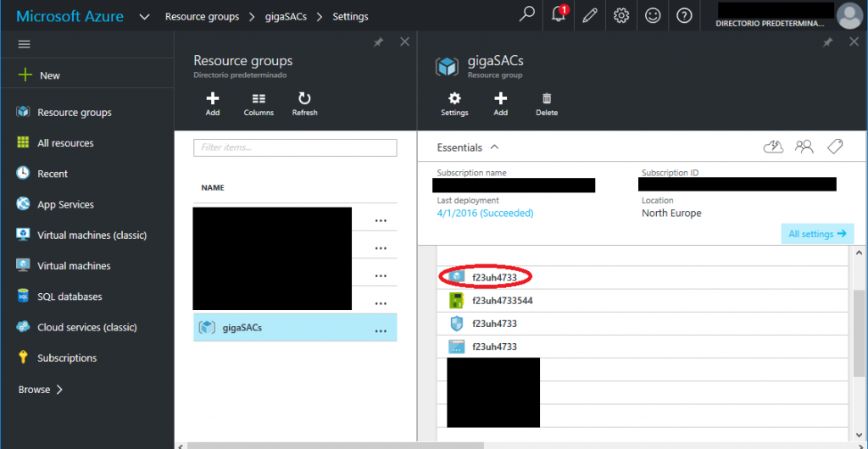Click the Filter items input field

tap(295, 147)
